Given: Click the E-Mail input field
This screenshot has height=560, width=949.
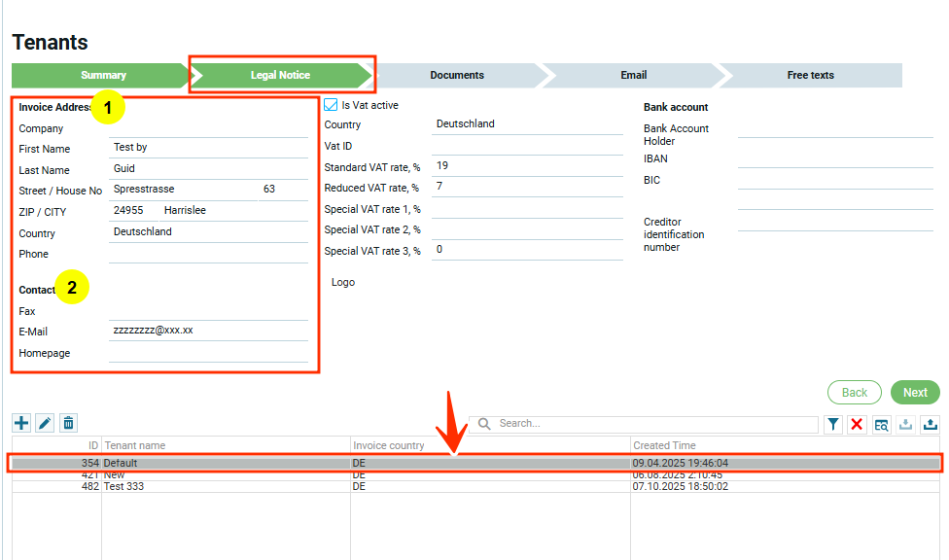Looking at the screenshot, I should pyautogui.click(x=208, y=331).
